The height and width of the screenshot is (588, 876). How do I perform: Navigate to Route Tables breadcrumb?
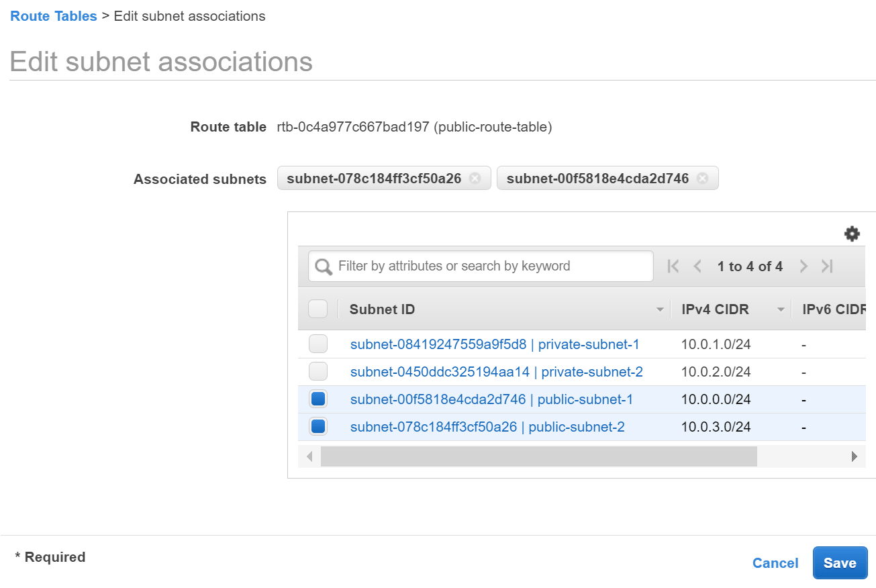tap(54, 16)
